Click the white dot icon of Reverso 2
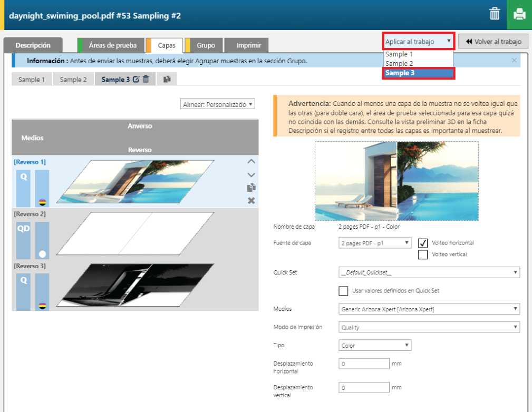Viewport: 532px width, 412px height. click(x=42, y=254)
